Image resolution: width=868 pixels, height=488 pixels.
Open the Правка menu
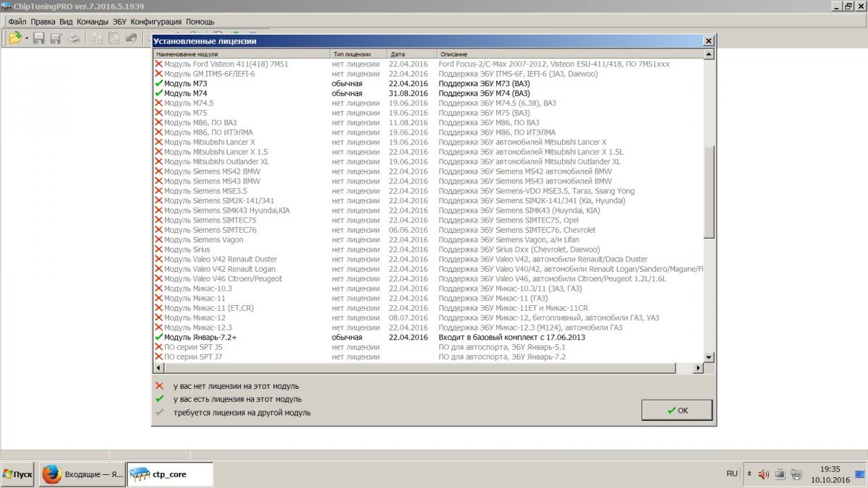point(43,22)
